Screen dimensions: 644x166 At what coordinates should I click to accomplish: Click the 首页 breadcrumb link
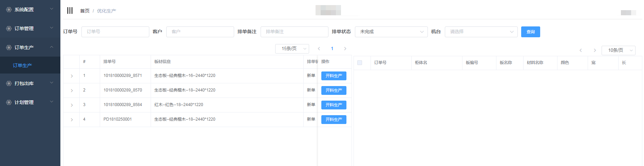84,11
